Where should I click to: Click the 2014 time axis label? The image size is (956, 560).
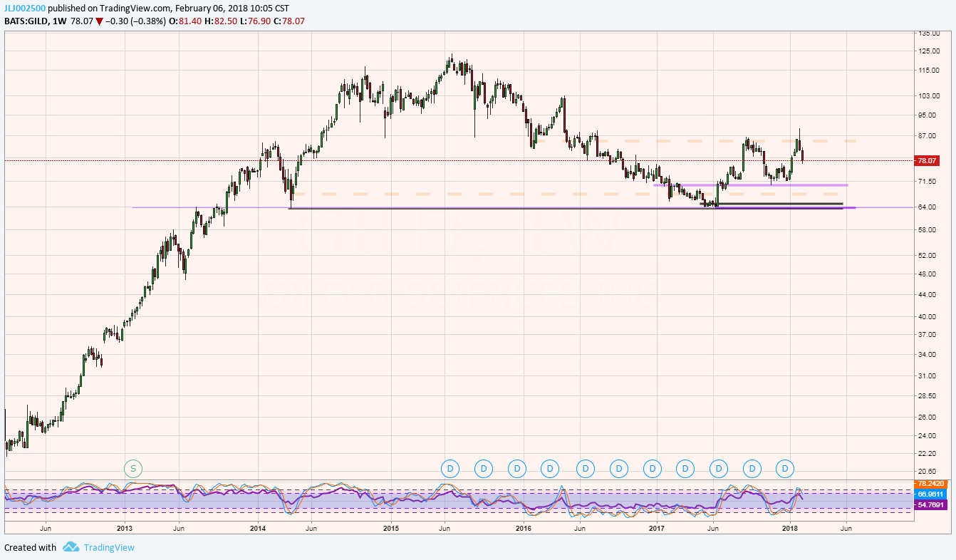click(258, 528)
